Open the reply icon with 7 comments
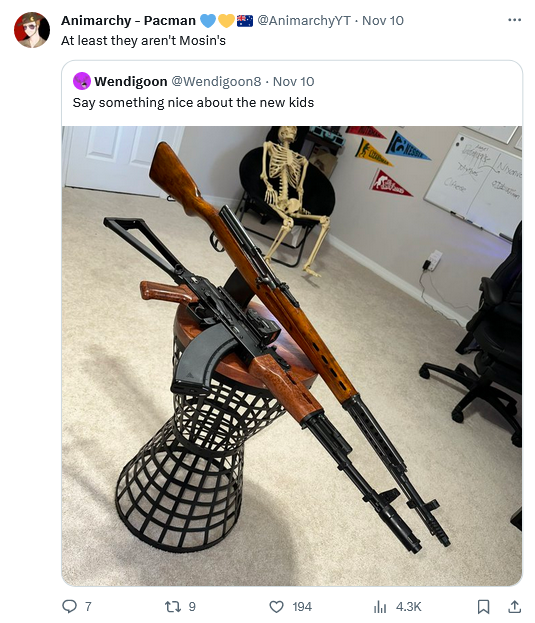 (x=70, y=606)
